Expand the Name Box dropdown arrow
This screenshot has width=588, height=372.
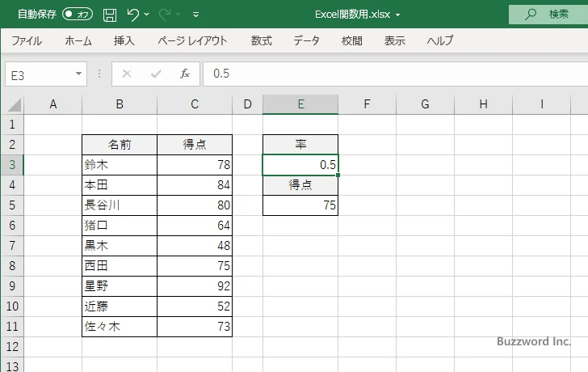click(79, 74)
